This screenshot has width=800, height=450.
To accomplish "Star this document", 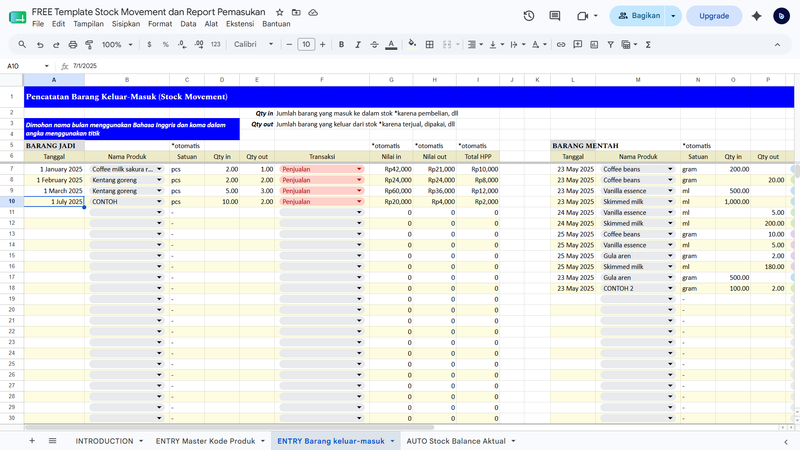I will click(x=280, y=12).
